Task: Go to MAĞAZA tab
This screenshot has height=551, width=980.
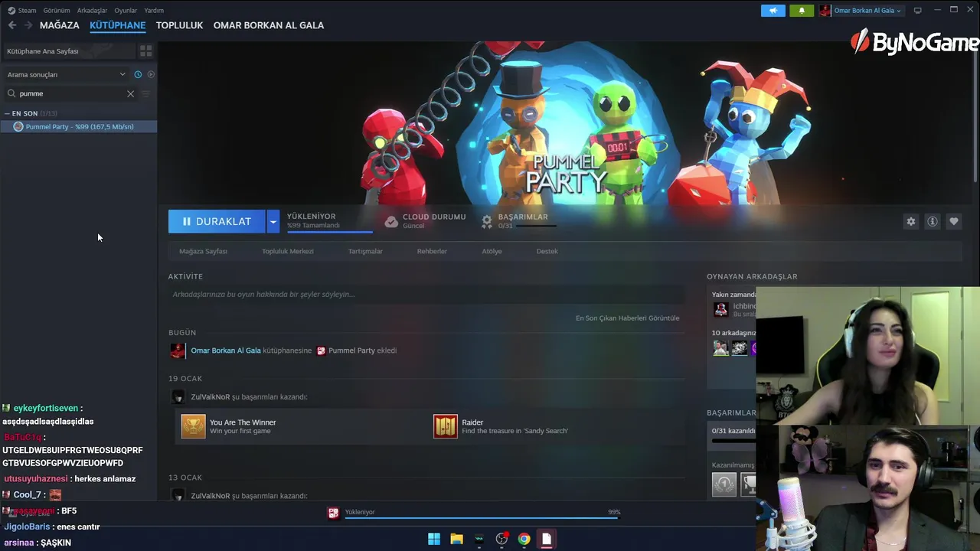Action: (x=60, y=25)
